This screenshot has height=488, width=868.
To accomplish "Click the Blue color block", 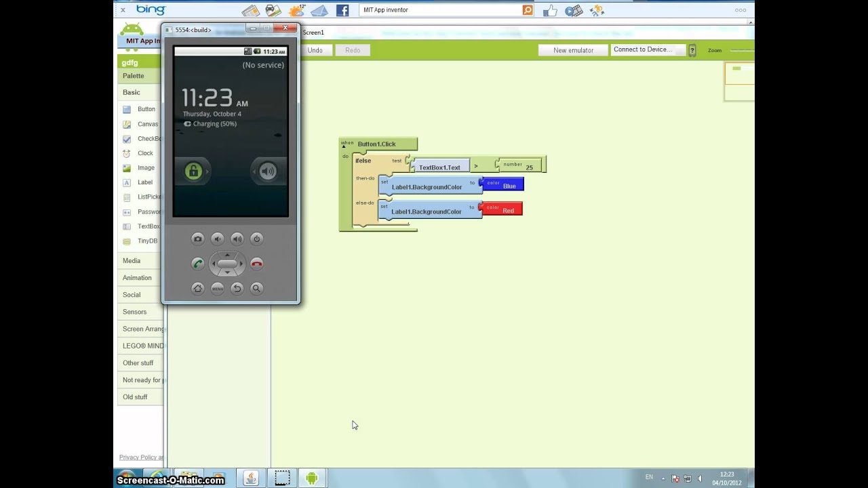I will point(502,184).
